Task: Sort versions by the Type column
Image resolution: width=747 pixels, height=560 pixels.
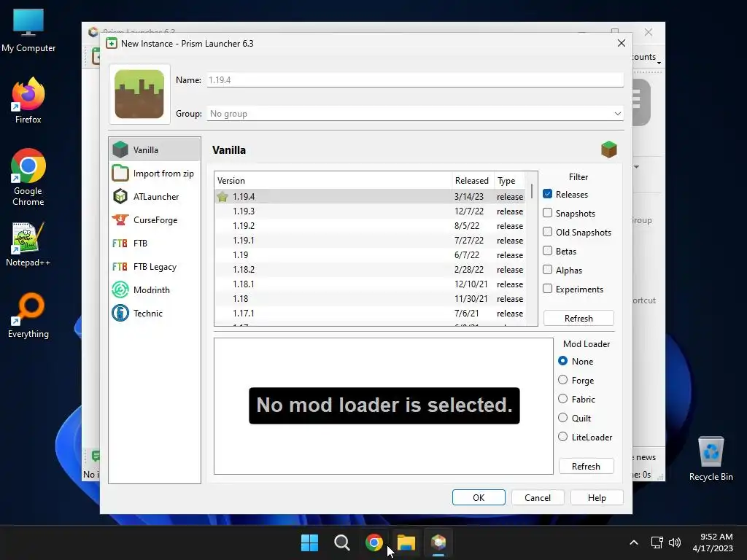Action: pos(509,181)
